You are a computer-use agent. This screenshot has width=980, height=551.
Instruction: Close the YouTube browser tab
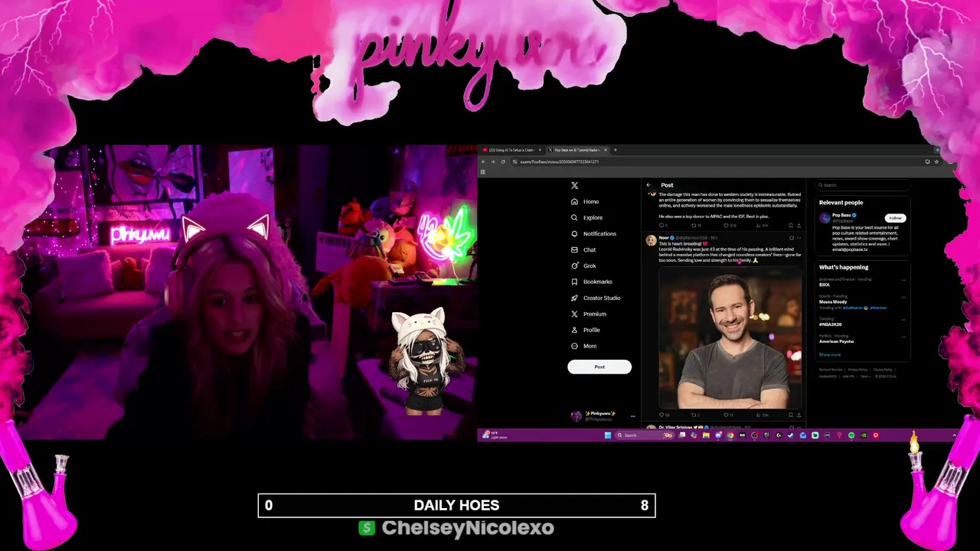(x=540, y=150)
